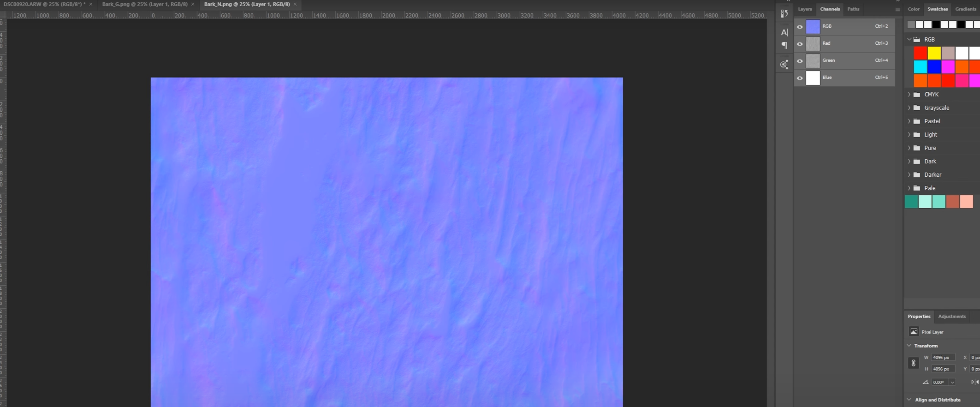Switch to the Adjustments tab
The height and width of the screenshot is (407, 980).
952,317
